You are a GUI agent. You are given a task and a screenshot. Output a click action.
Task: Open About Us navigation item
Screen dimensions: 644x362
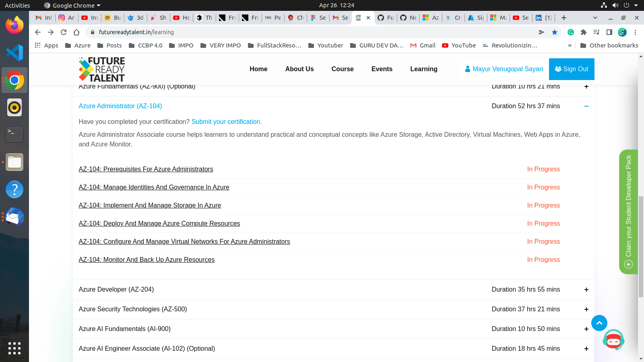[x=299, y=69]
